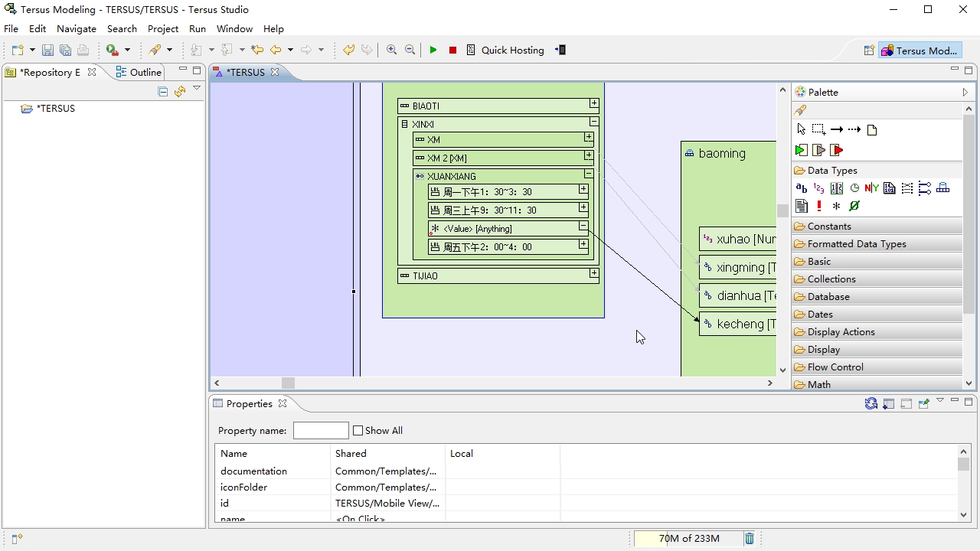Pick the red exclamation data type
980x551 pixels.
(x=819, y=206)
